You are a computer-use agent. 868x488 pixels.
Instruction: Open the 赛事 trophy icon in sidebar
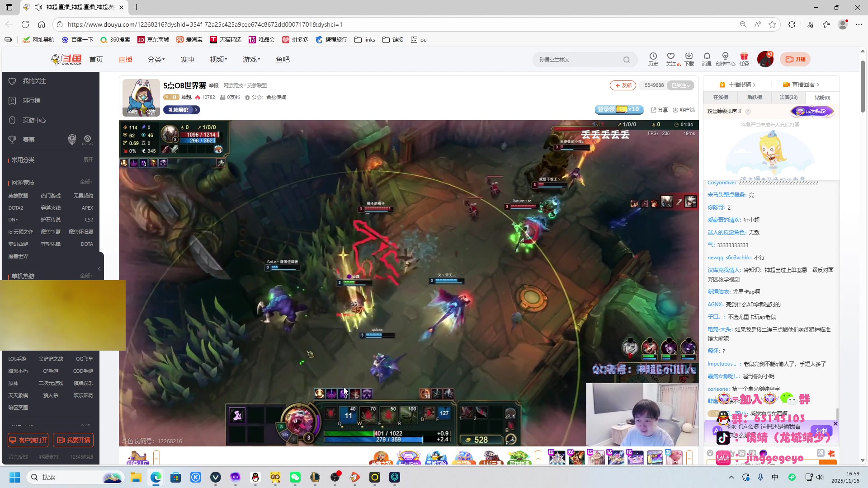pyautogui.click(x=12, y=140)
